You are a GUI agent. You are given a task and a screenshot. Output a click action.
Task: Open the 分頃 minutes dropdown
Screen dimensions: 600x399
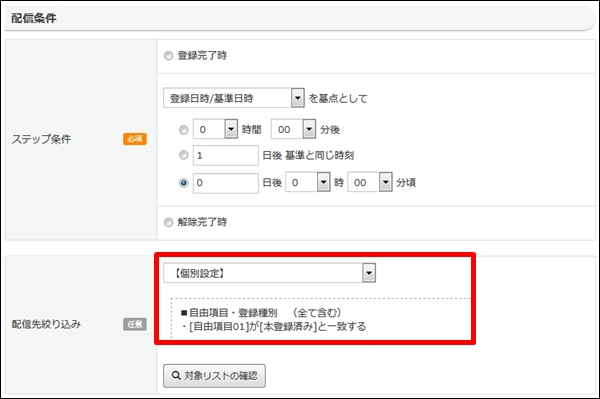370,182
